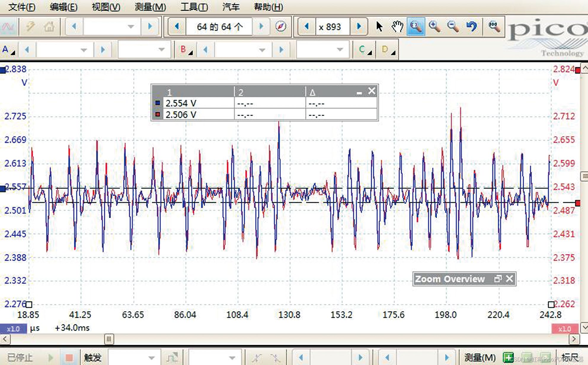Open the 工具(T) menu
Screen dimensions: 588x365
[x=194, y=7]
